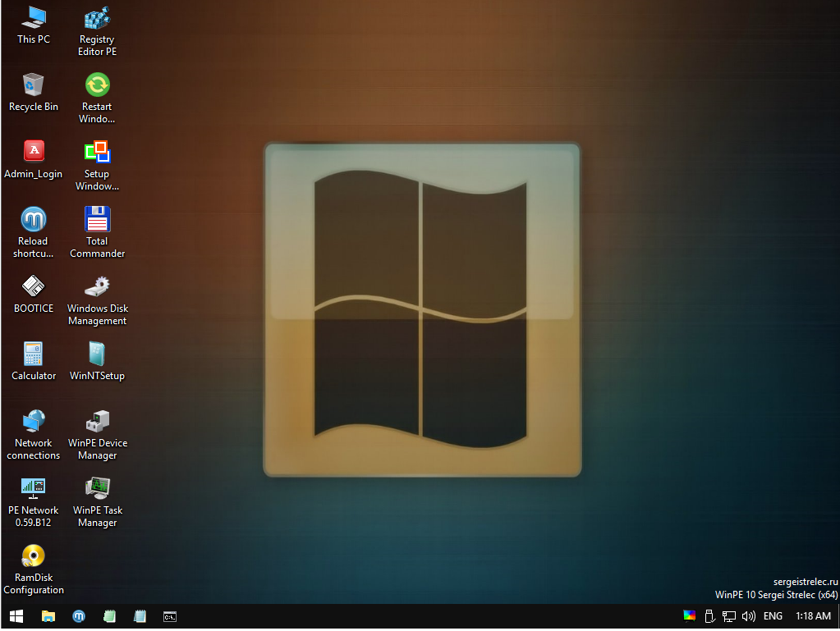
Task: Launch the Command Prompt taskbar icon
Action: (x=170, y=616)
